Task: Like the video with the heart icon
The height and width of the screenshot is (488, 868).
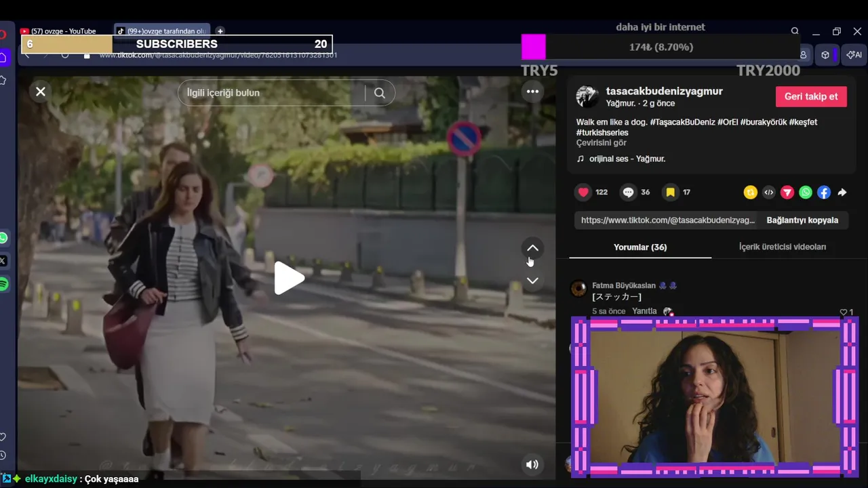Action: [583, 192]
